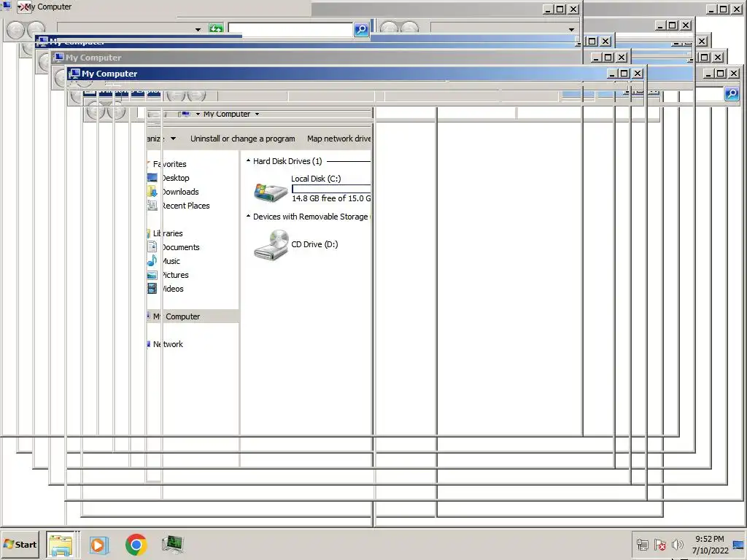Open Windows Explorer from the taskbar
The width and height of the screenshot is (747, 560).
(x=61, y=545)
